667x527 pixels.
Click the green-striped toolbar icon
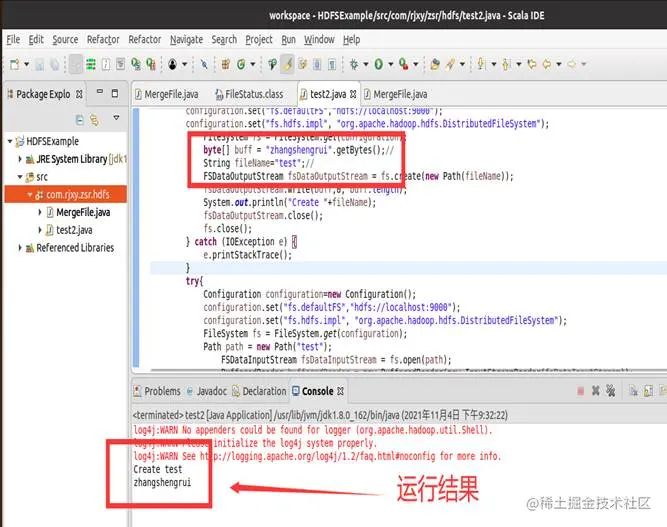(x=91, y=64)
